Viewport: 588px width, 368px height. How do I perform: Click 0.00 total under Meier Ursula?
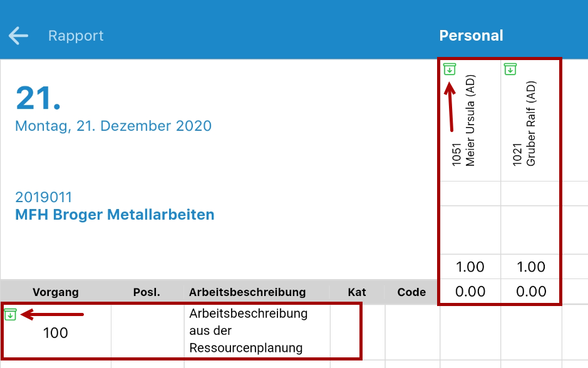[x=470, y=291]
